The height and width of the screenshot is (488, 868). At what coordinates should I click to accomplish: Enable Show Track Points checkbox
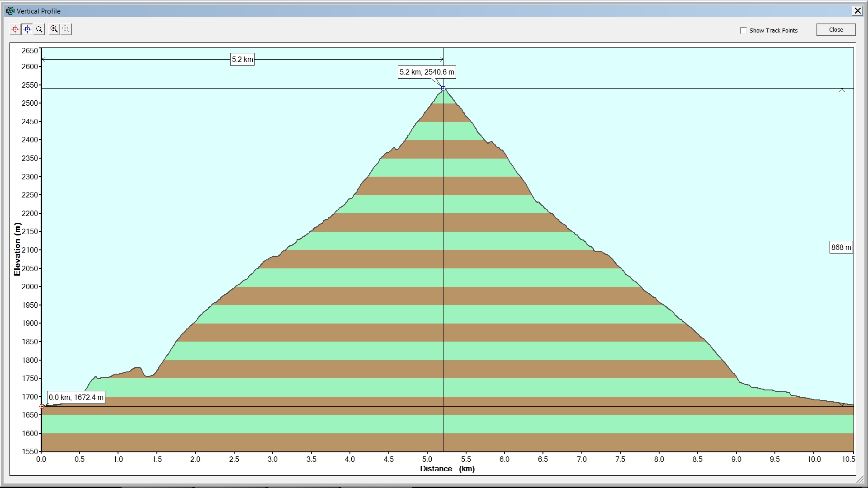(x=743, y=30)
